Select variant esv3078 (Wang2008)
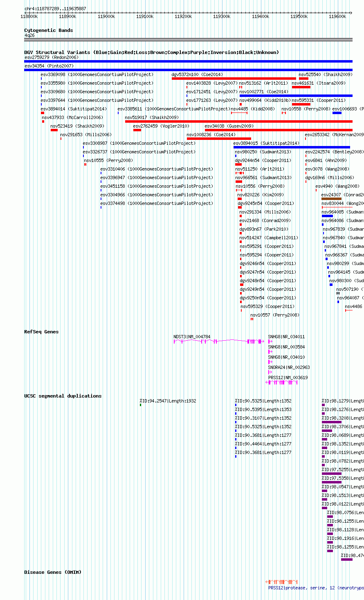The height and width of the screenshot is (600, 364). click(x=327, y=169)
